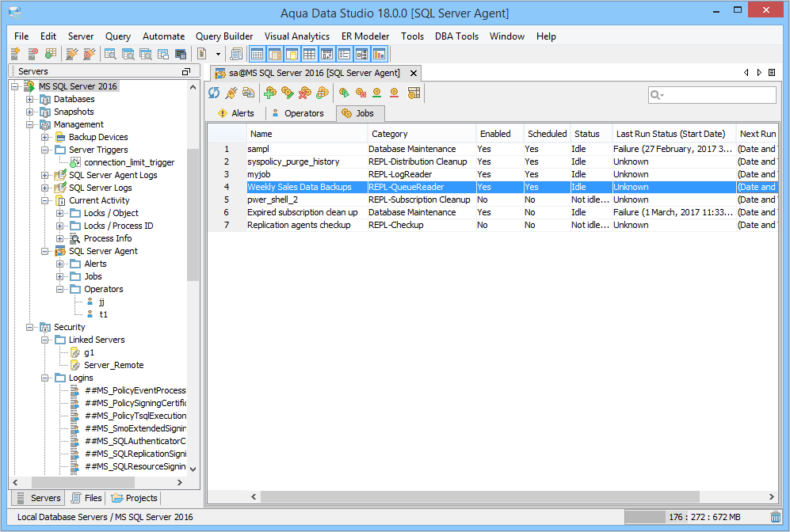Viewport: 790px width, 532px height.
Task: Collapse the Linked Servers node
Action: 45,340
